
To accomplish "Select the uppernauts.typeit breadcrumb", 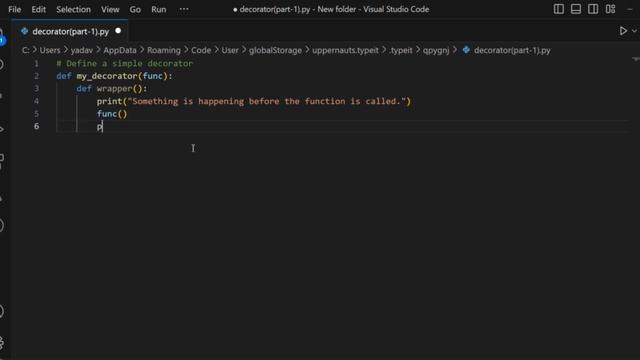I will pyautogui.click(x=345, y=50).
